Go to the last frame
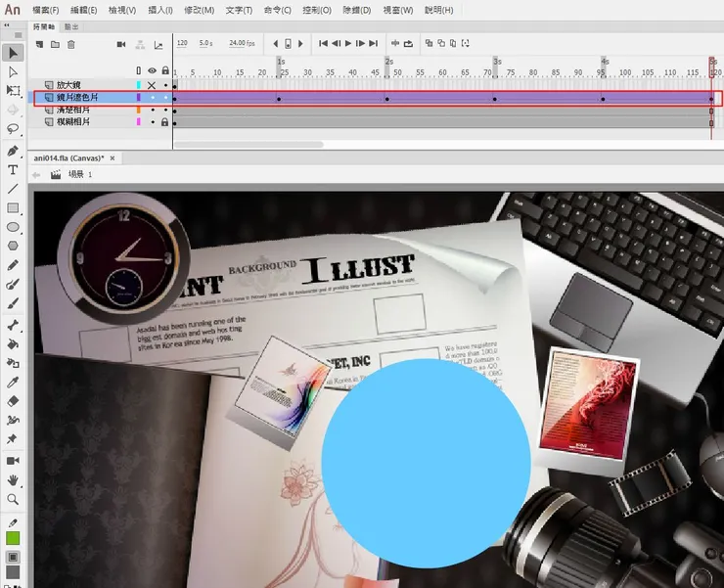Viewport: 724px width, 588px height. coord(373,43)
